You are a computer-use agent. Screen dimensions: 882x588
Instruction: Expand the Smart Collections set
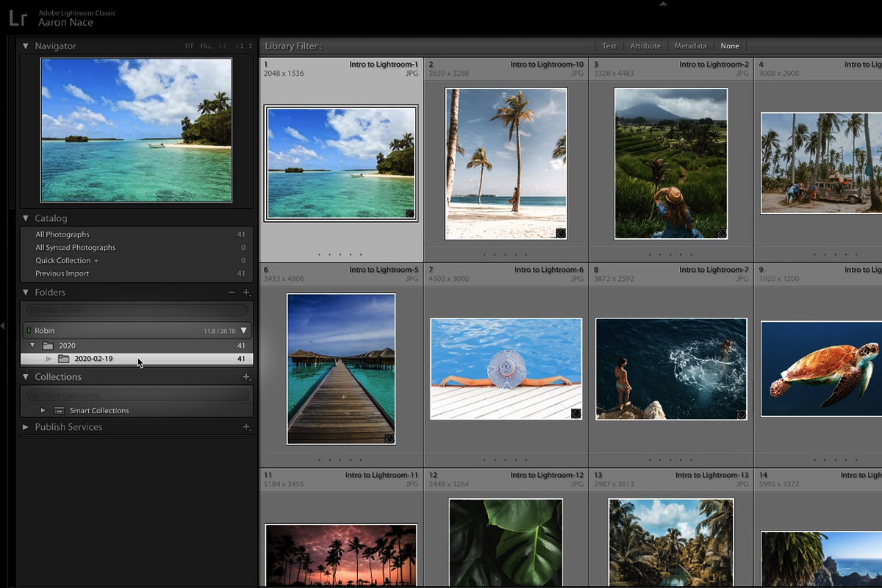point(43,410)
